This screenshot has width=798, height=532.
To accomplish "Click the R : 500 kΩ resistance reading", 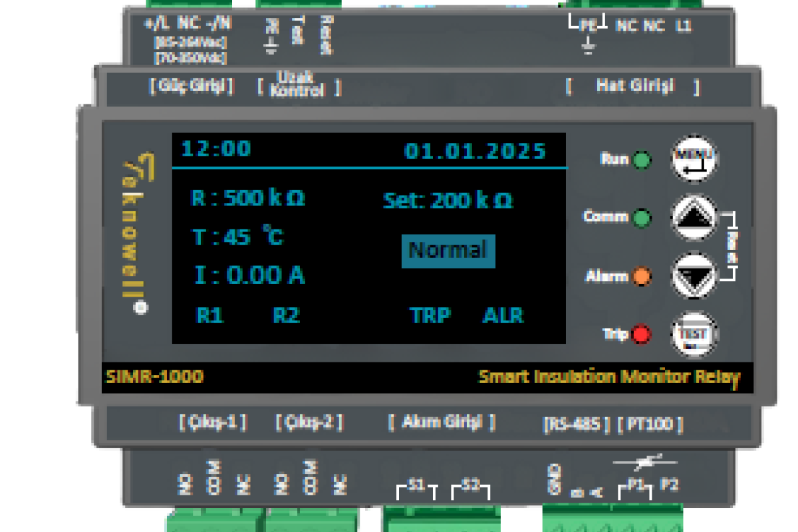I will coord(248,198).
